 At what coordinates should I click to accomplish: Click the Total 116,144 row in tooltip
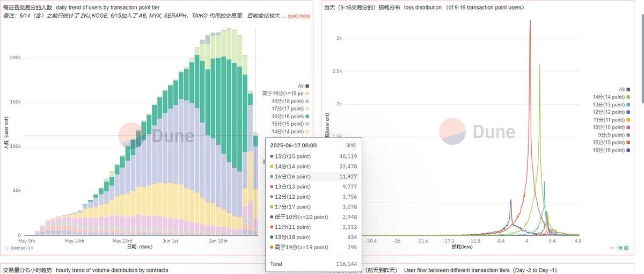[314, 264]
